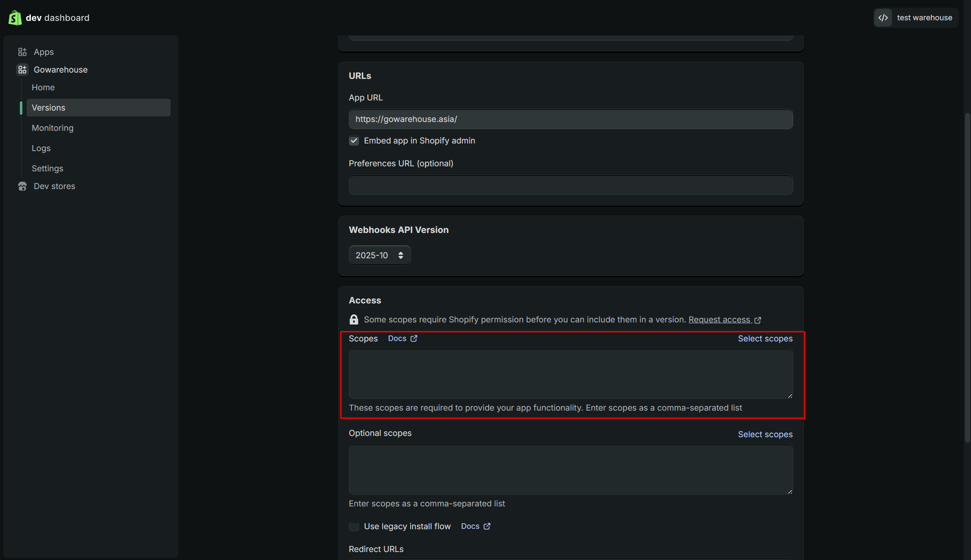The height and width of the screenshot is (560, 971).
Task: Click the Apps grid icon in sidebar
Action: [x=22, y=52]
